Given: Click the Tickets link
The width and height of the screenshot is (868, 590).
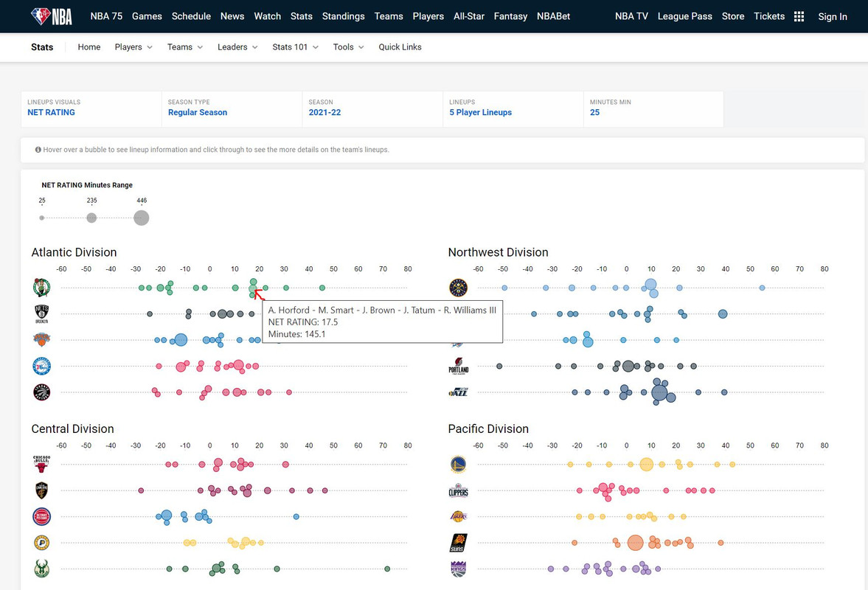Looking at the screenshot, I should (x=769, y=17).
